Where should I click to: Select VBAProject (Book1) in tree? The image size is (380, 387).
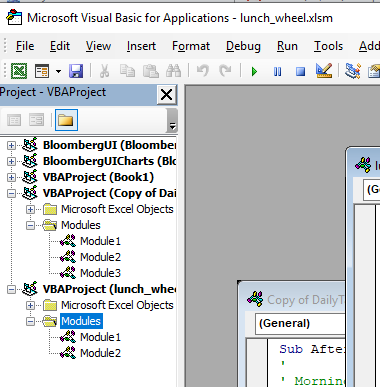click(98, 177)
